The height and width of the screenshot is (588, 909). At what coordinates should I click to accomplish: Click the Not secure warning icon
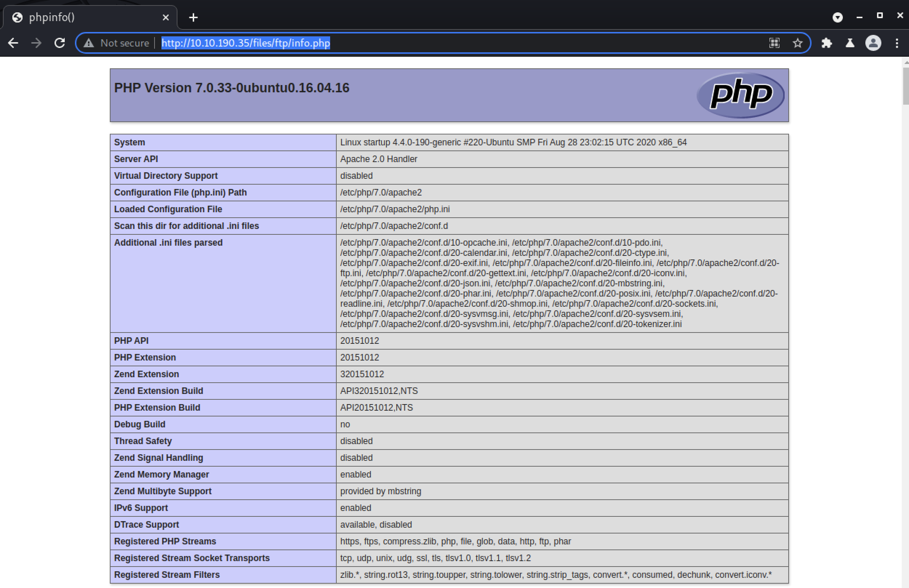pos(89,43)
